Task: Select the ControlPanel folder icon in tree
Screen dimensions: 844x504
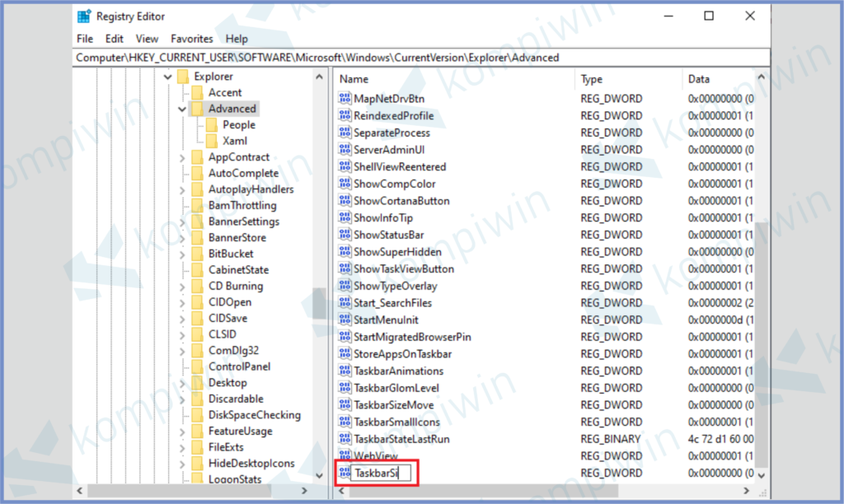Action: click(197, 366)
